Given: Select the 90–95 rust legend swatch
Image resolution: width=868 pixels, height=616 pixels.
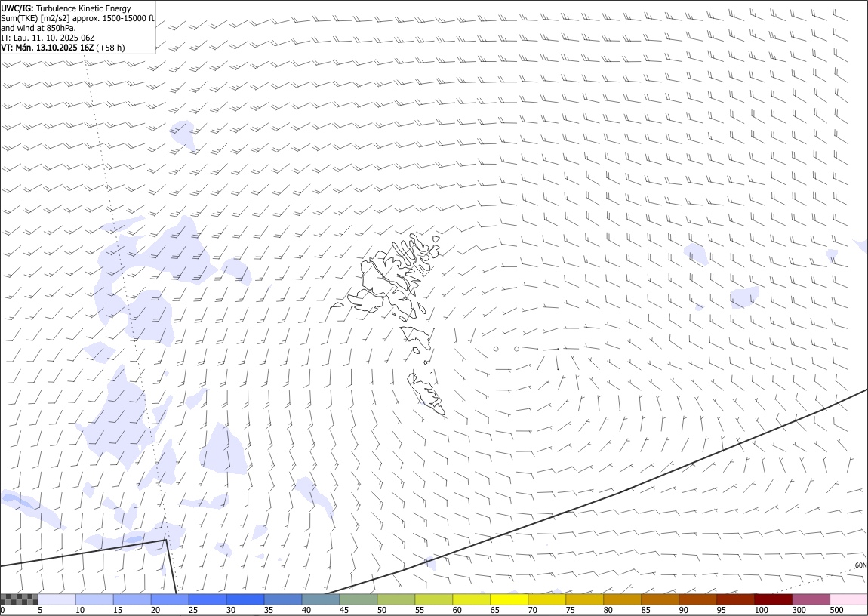Looking at the screenshot, I should [698, 599].
